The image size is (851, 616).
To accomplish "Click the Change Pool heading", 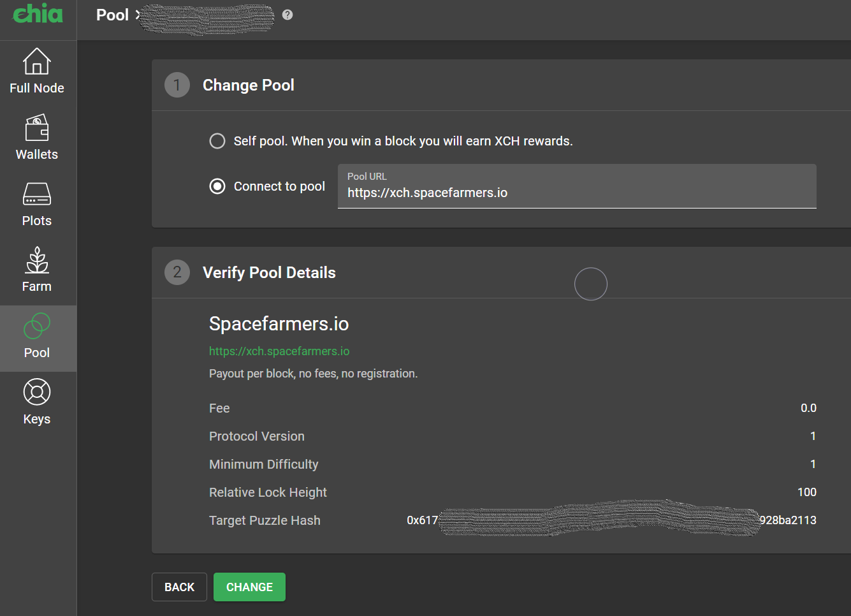I will click(249, 85).
